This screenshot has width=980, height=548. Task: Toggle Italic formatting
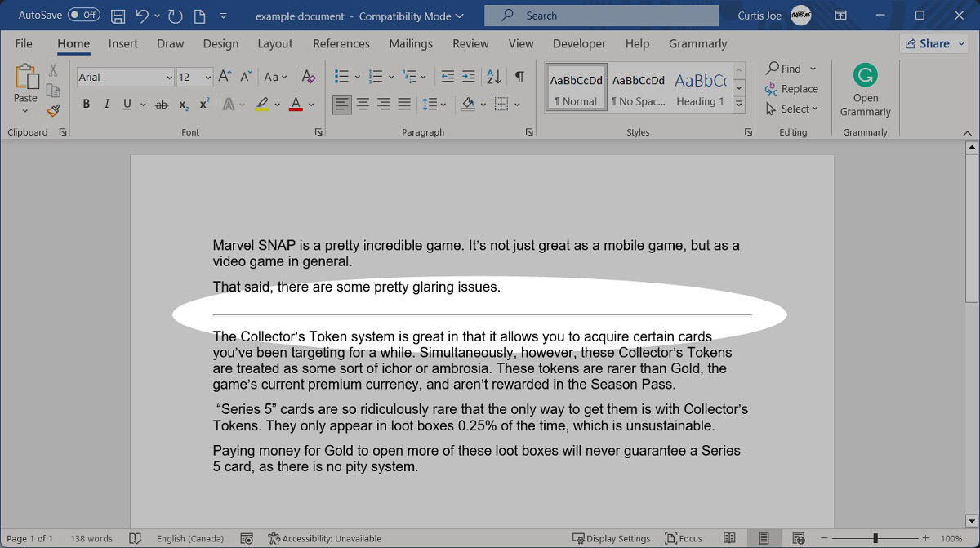pos(106,105)
